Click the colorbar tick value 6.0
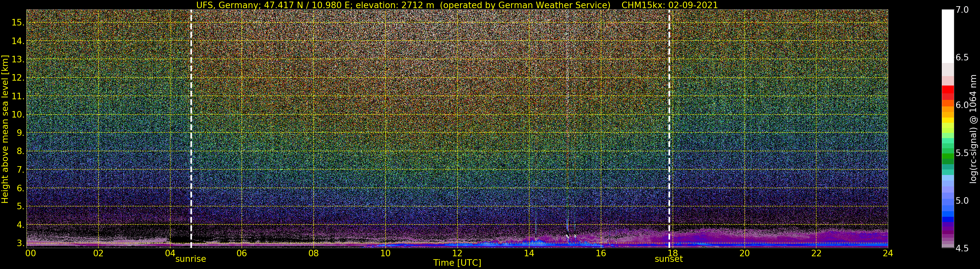 (962, 105)
